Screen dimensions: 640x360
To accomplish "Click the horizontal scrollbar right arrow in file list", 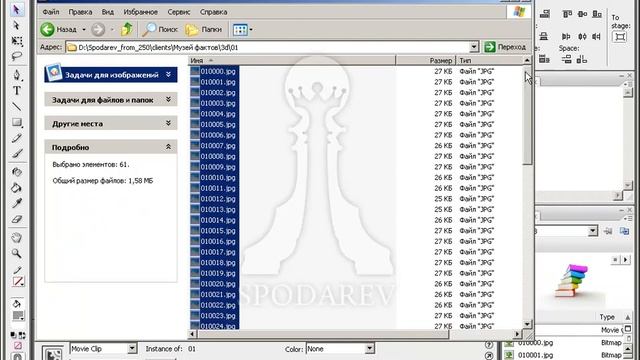I will [518, 334].
